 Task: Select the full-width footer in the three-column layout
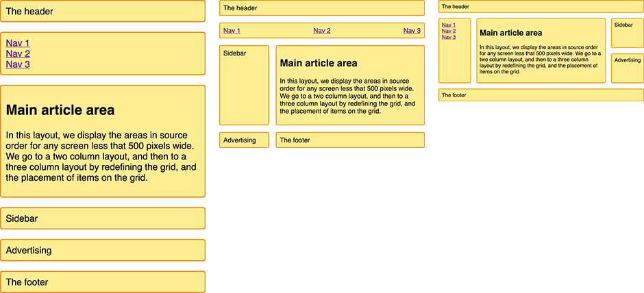(x=541, y=95)
